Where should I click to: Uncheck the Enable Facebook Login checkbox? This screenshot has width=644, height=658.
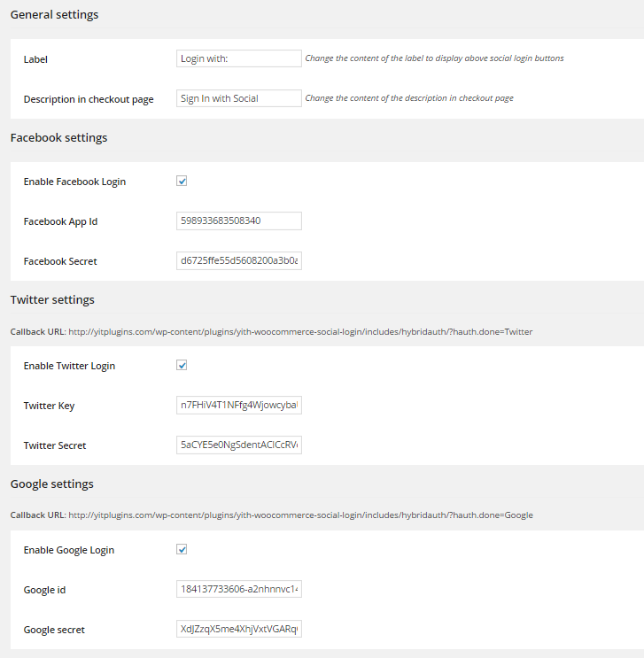click(x=182, y=181)
